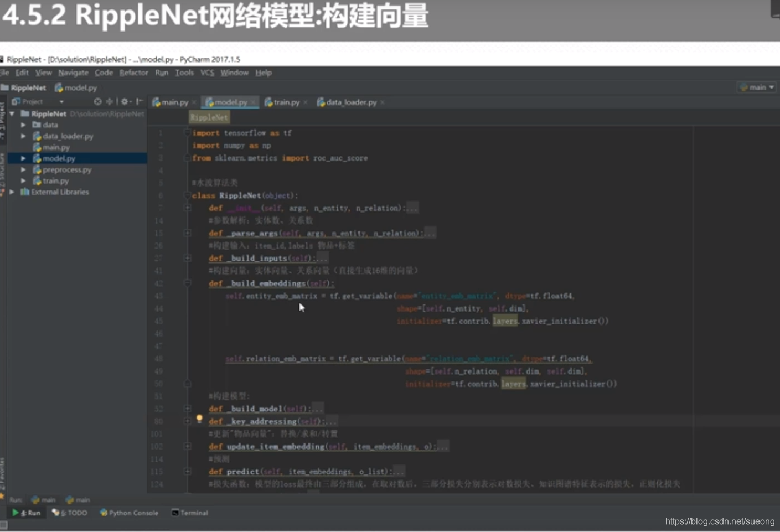780x532 pixels.
Task: Close the main.py editor tab
Action: [194, 102]
